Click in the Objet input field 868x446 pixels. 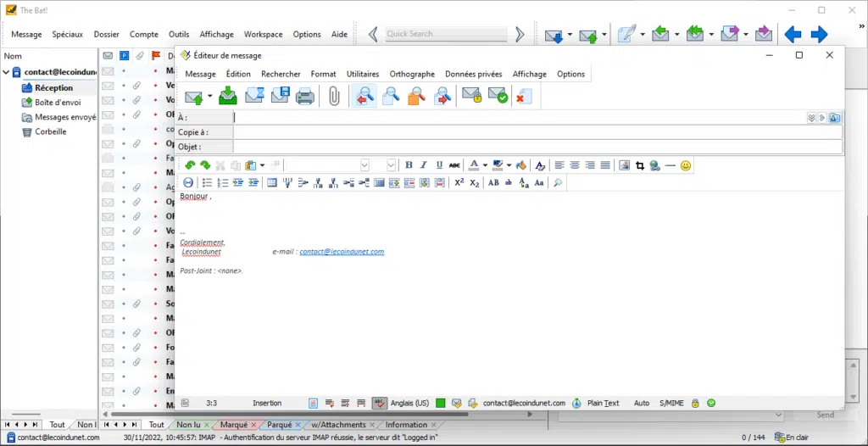pos(537,147)
